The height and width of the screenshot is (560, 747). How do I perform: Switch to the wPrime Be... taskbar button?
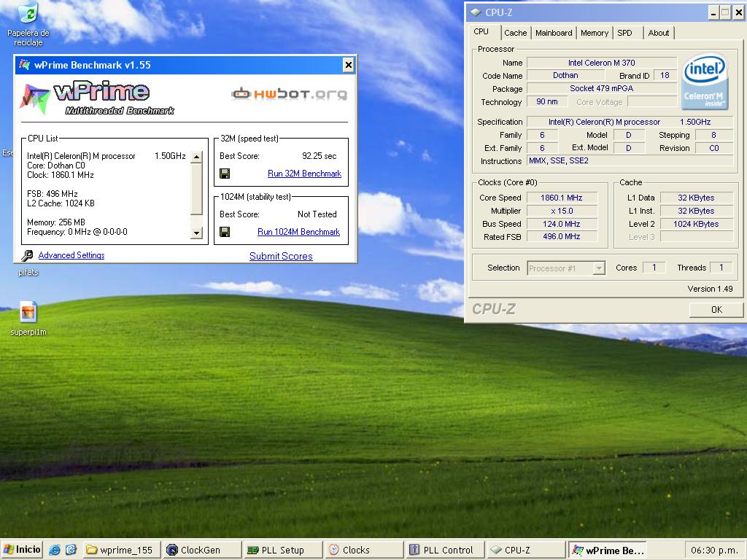pyautogui.click(x=607, y=550)
